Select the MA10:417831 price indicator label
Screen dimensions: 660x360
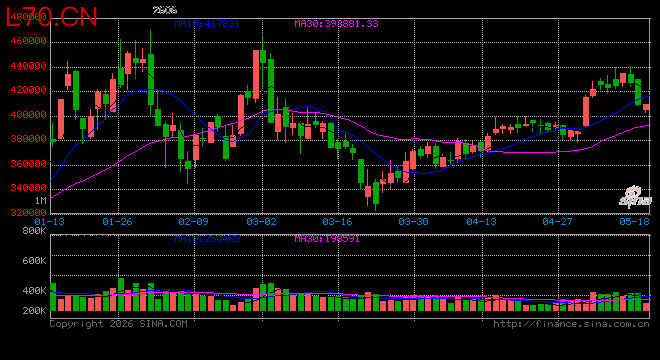pos(207,24)
